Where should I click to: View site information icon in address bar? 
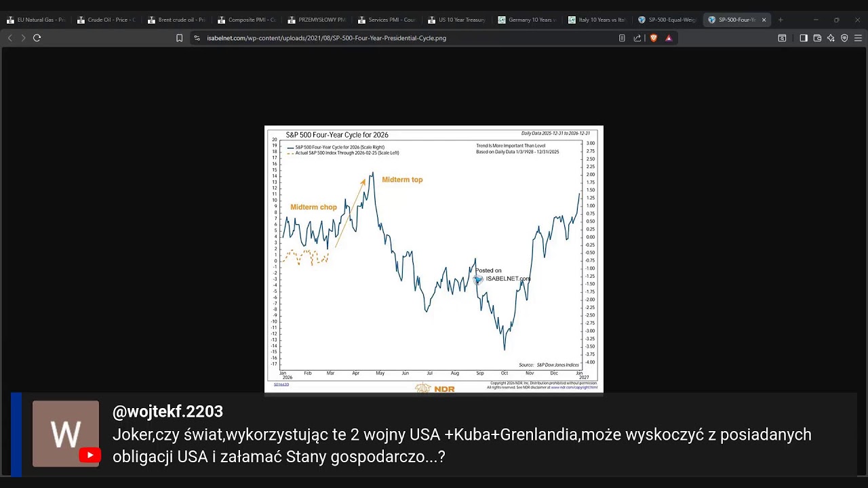(x=197, y=38)
